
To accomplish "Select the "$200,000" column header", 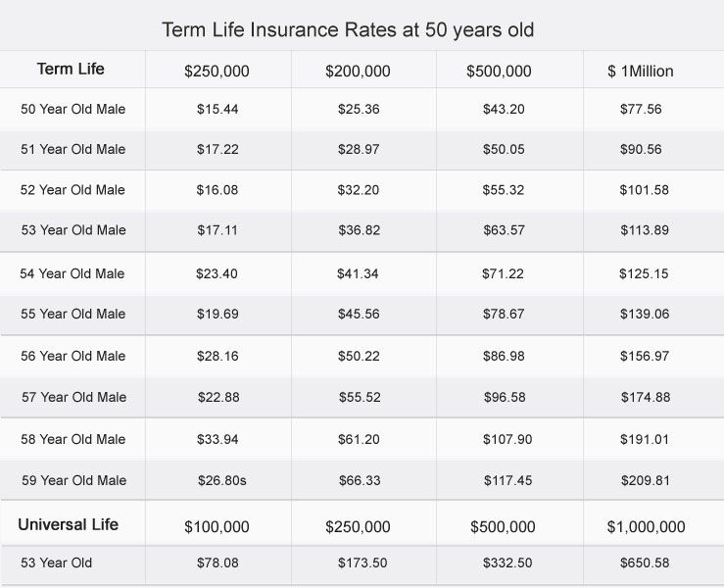I will click(358, 72).
